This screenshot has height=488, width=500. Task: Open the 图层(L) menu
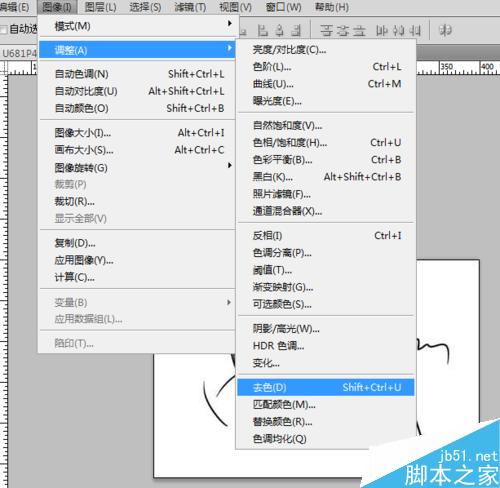(x=100, y=7)
